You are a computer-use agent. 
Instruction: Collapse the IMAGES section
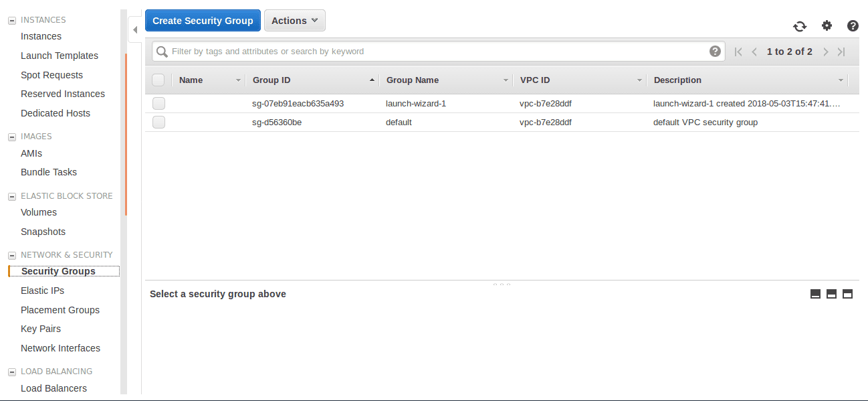tap(11, 137)
